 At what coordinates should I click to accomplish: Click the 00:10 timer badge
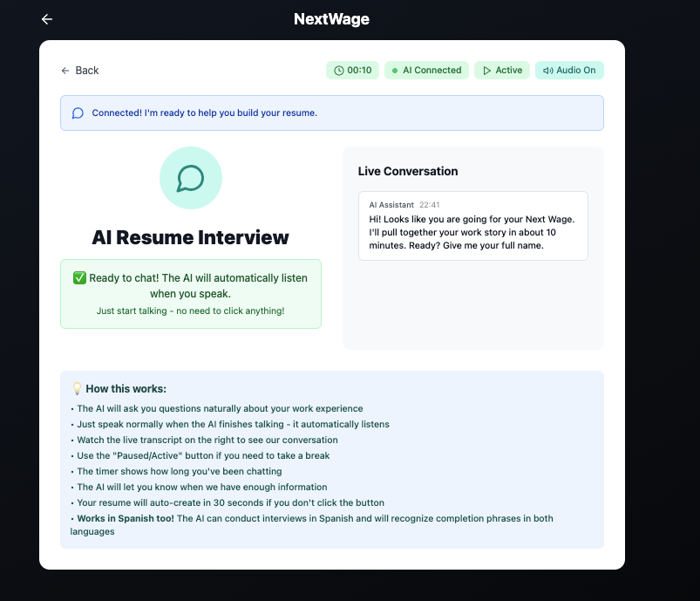click(x=353, y=70)
